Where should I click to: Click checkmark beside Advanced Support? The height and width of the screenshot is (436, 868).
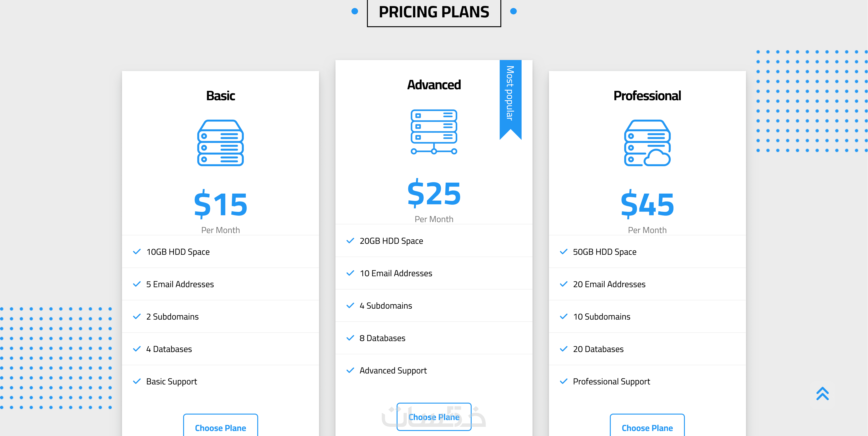(x=350, y=370)
